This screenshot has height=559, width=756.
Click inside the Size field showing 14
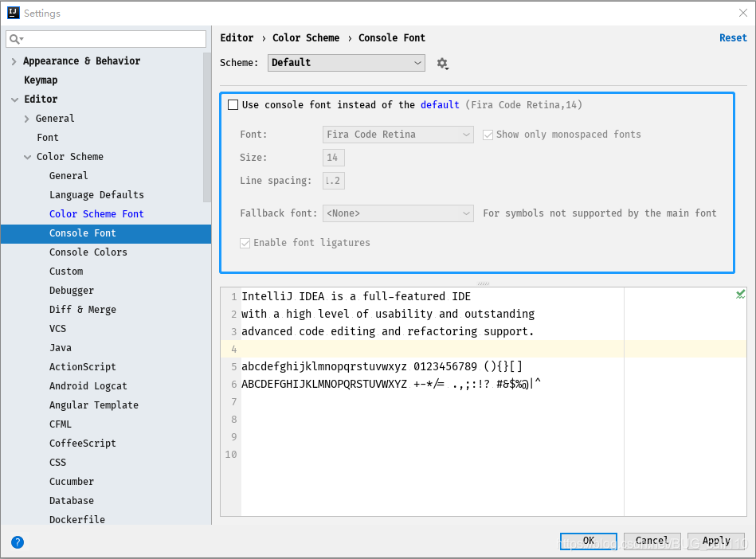click(333, 157)
